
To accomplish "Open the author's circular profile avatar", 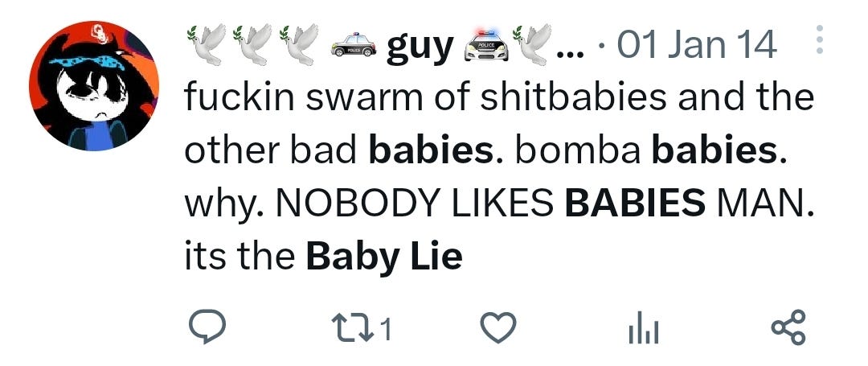I will point(94,86).
